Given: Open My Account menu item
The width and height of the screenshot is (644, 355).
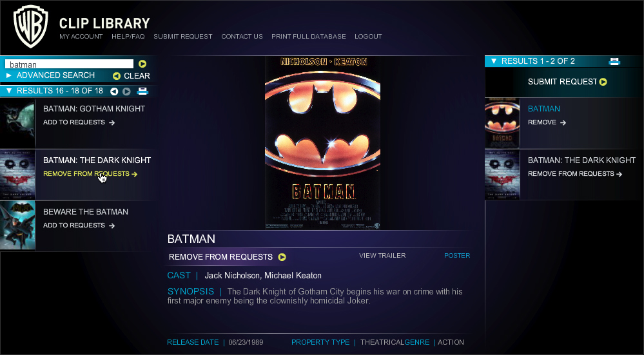Looking at the screenshot, I should [x=81, y=37].
